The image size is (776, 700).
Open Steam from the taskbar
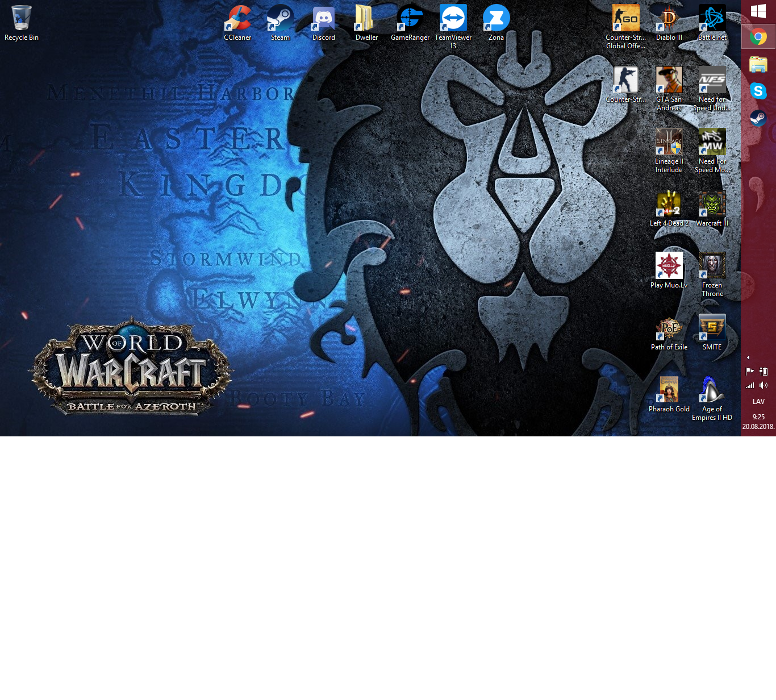[x=758, y=118]
